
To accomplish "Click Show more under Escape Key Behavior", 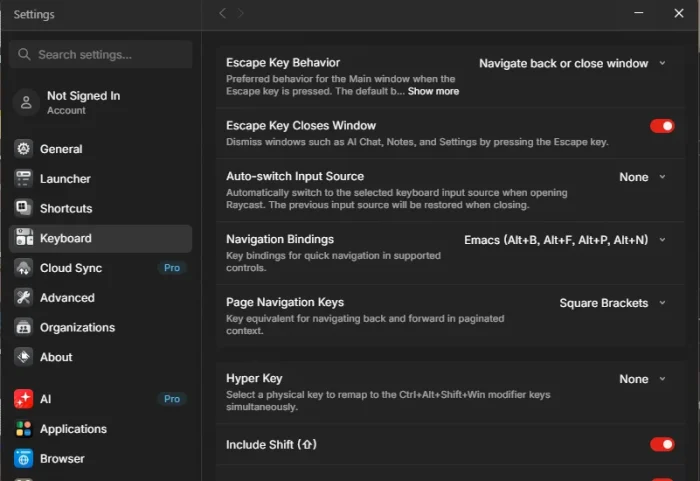I will 433,91.
